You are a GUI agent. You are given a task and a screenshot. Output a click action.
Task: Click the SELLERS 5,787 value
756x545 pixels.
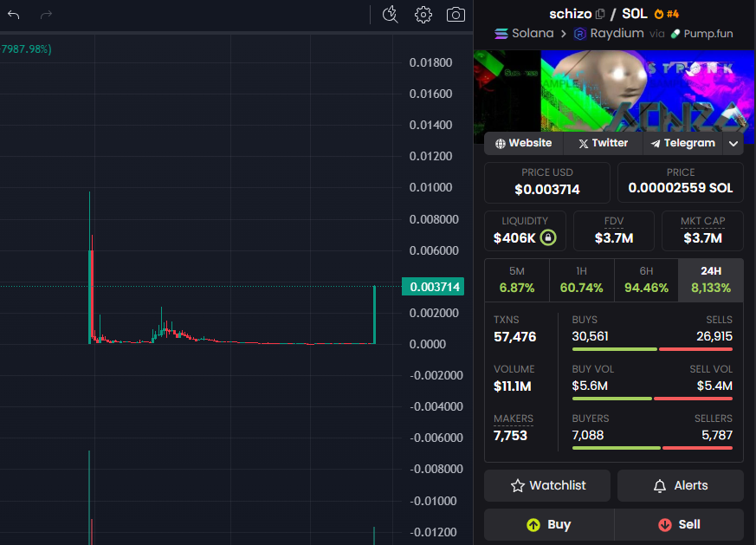click(x=717, y=436)
